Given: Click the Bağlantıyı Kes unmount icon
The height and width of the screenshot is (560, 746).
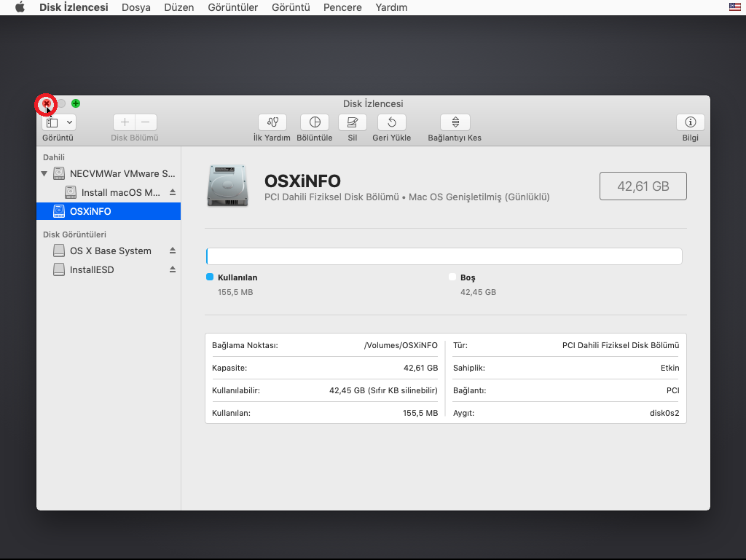Looking at the screenshot, I should (x=455, y=122).
